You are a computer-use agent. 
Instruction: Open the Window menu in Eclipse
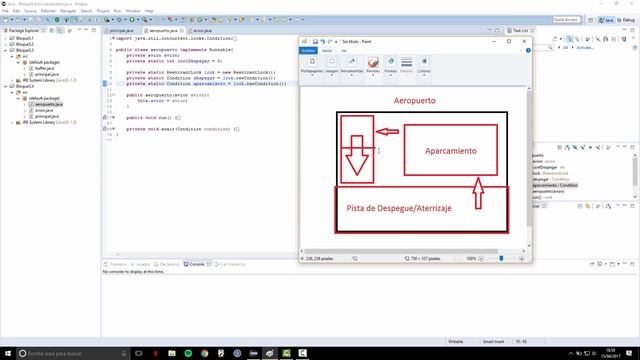coord(133,11)
